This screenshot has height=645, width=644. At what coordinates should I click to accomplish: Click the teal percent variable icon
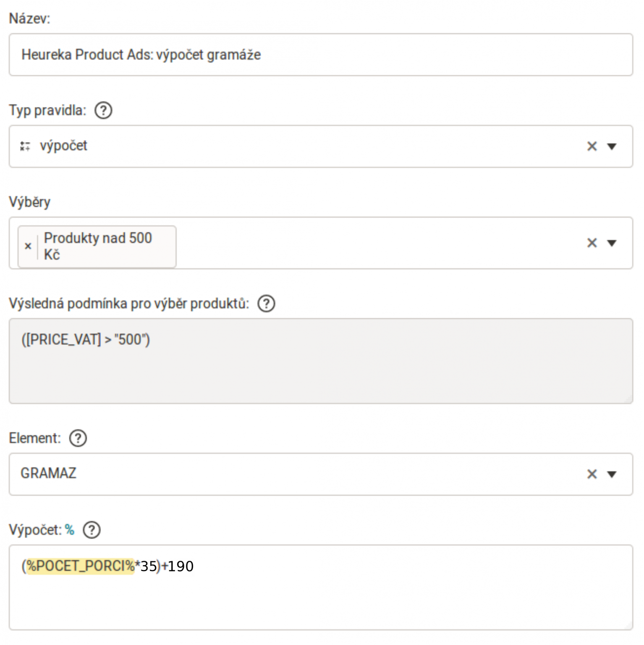70,530
